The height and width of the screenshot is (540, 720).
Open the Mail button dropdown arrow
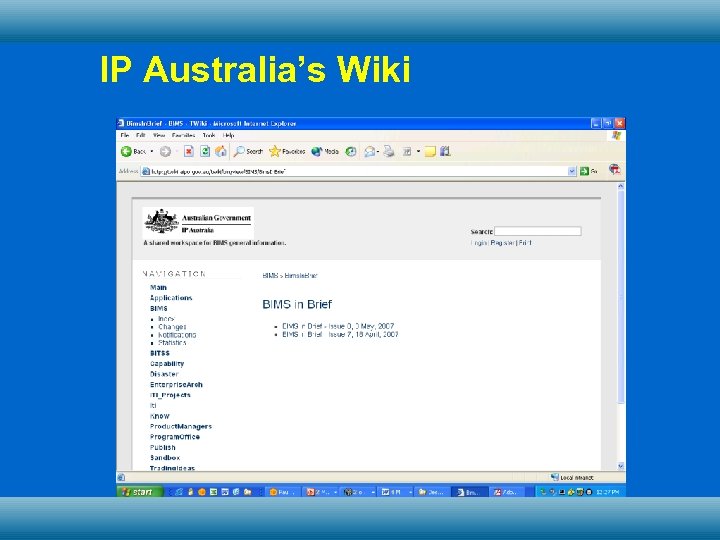pyautogui.click(x=378, y=152)
